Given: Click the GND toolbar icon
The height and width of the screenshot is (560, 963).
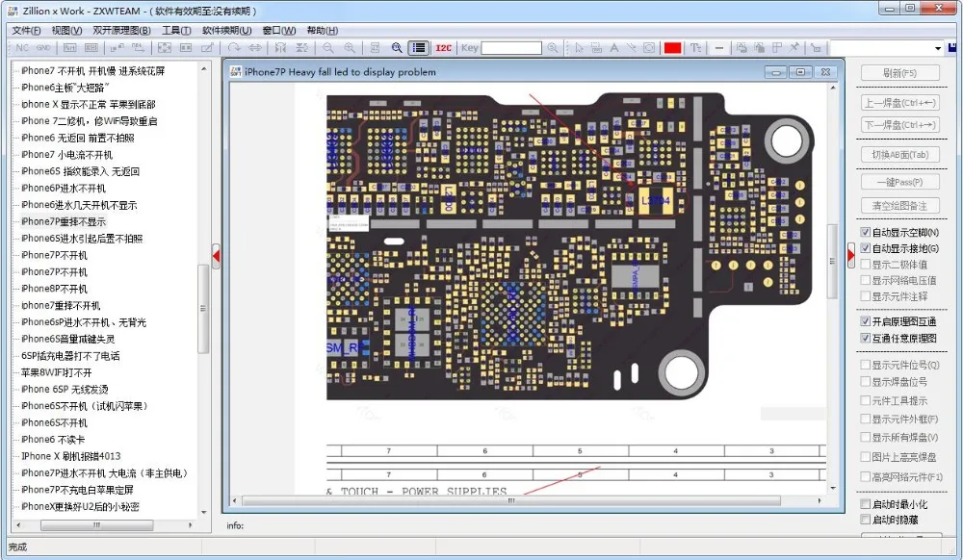Looking at the screenshot, I should pos(43,48).
